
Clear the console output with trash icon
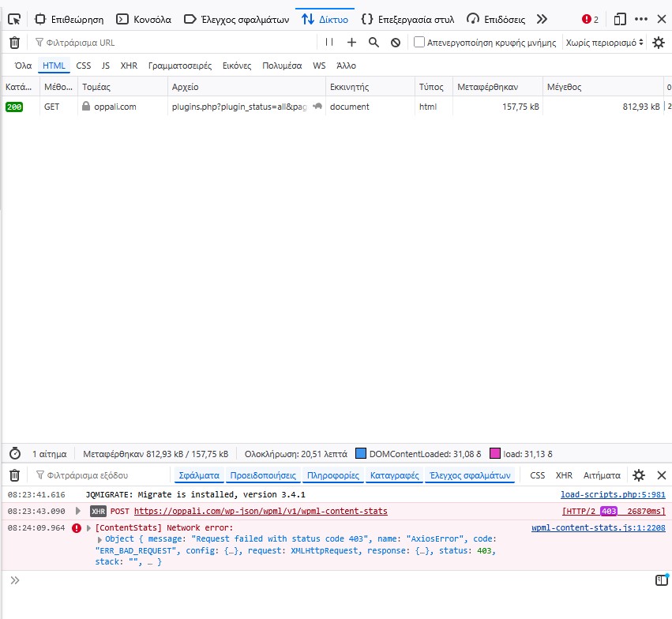[14, 475]
